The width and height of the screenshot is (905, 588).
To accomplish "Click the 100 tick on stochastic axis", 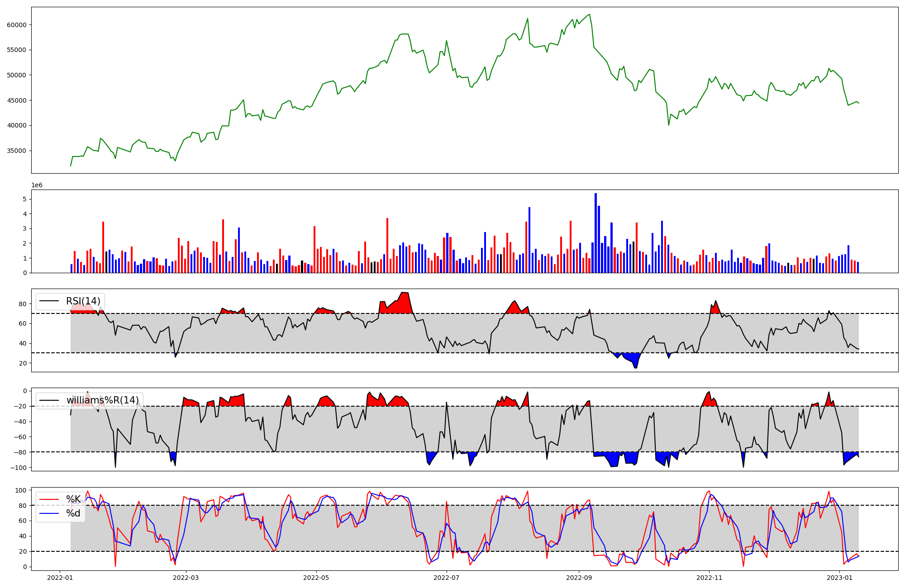I will click(x=21, y=490).
